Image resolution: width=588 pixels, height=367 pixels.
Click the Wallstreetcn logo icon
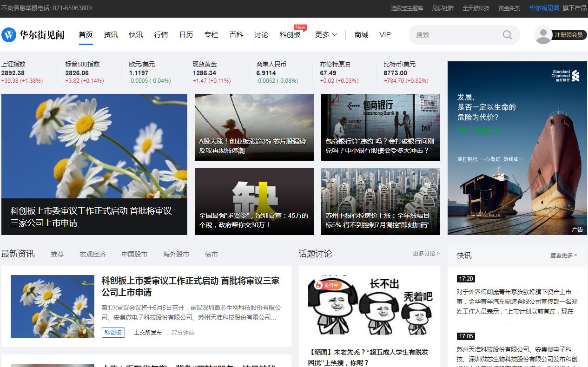tap(9, 35)
